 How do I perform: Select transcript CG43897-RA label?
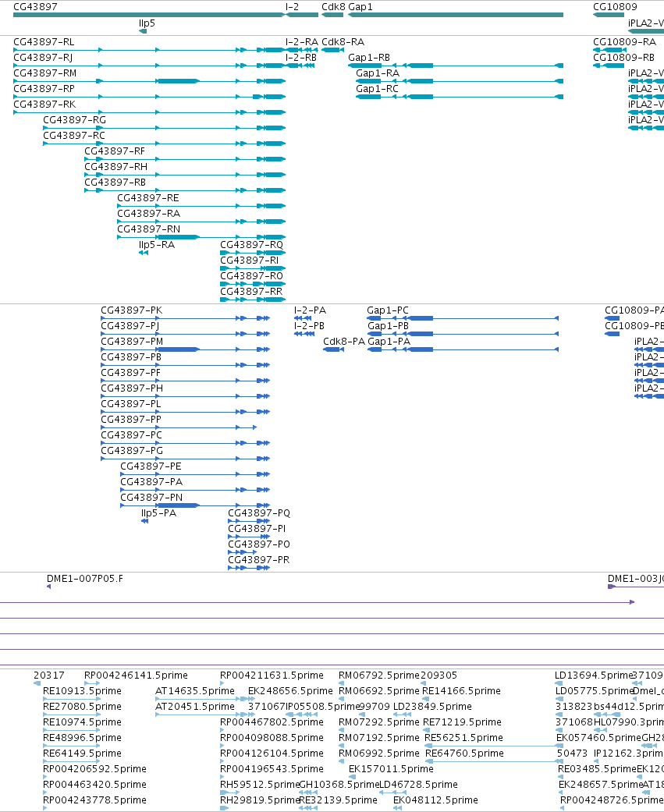149,213
